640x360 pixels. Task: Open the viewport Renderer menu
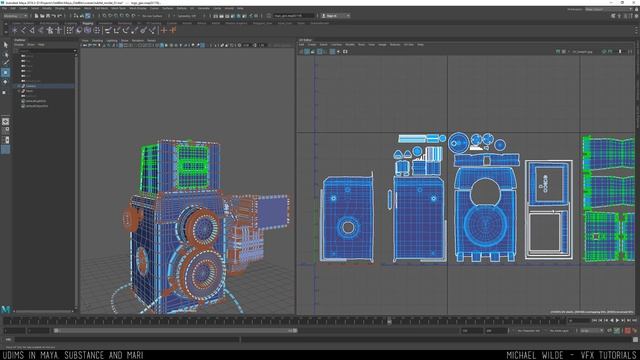(x=138, y=40)
